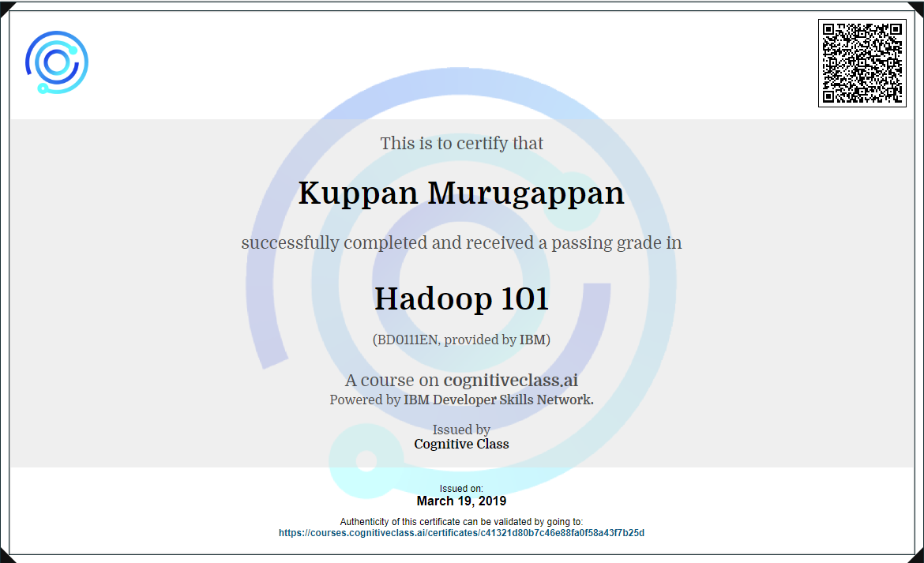924x563 pixels.
Task: Click the Cognitive Class logo icon
Action: 57,62
